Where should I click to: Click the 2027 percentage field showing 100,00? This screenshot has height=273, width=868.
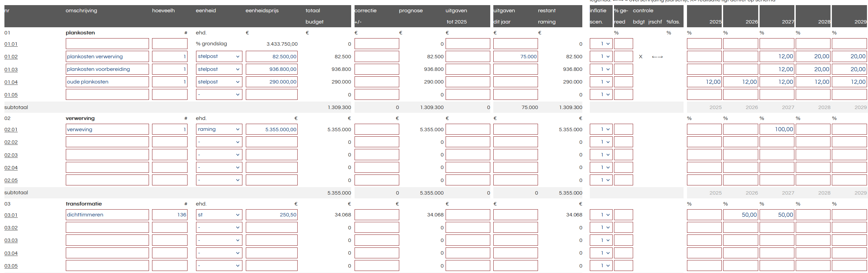pos(777,130)
